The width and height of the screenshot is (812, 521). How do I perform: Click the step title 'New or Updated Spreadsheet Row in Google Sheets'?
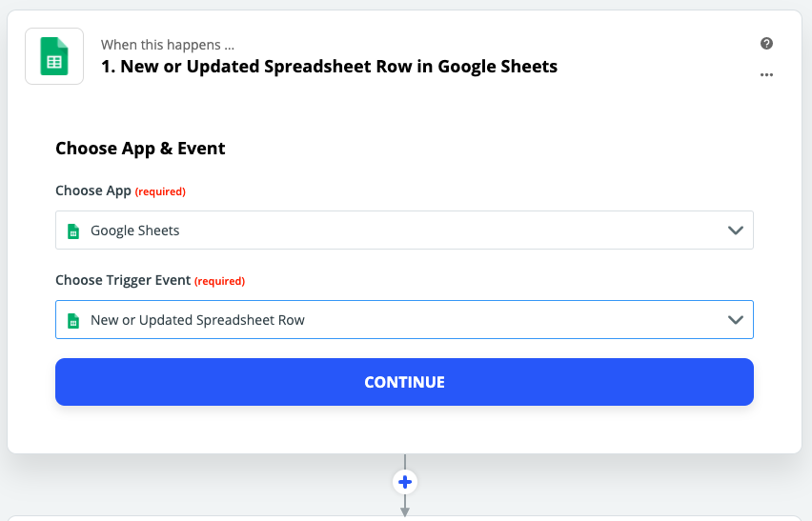pos(329,67)
